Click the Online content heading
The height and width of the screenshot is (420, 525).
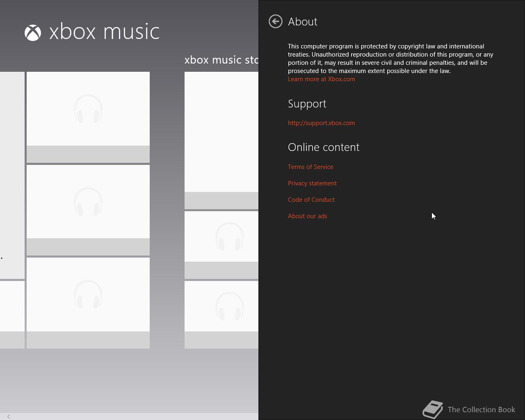coord(324,147)
